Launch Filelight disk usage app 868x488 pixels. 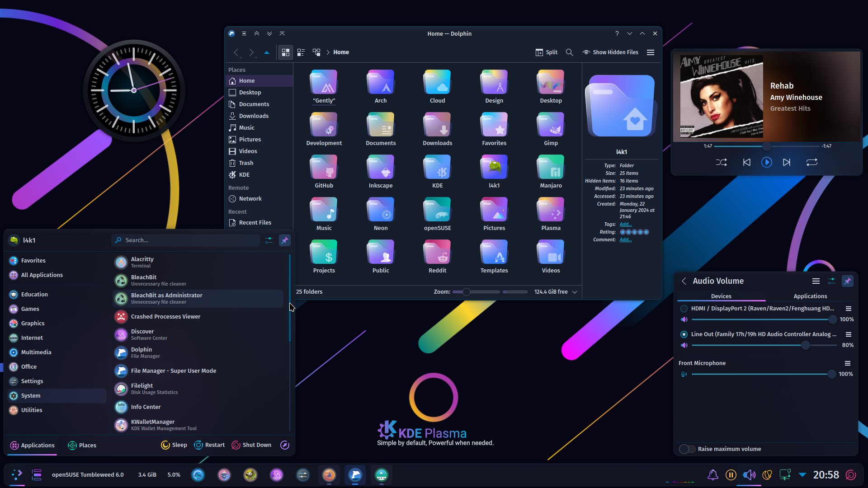point(198,389)
